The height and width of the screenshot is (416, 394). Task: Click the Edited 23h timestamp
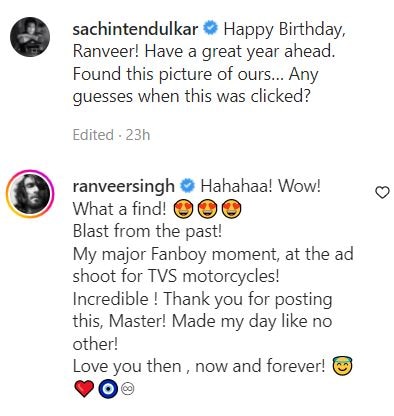click(x=111, y=135)
